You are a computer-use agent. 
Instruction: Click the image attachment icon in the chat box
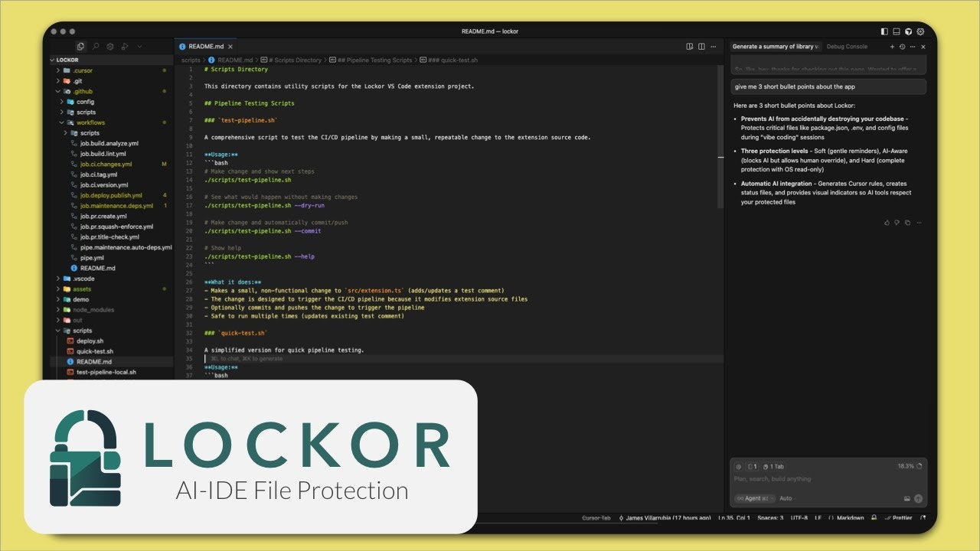[x=906, y=498]
